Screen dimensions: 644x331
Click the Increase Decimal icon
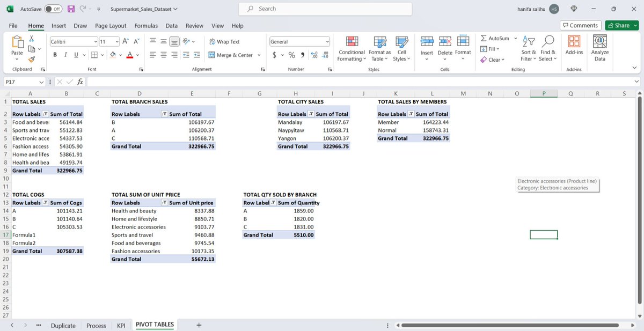click(314, 55)
